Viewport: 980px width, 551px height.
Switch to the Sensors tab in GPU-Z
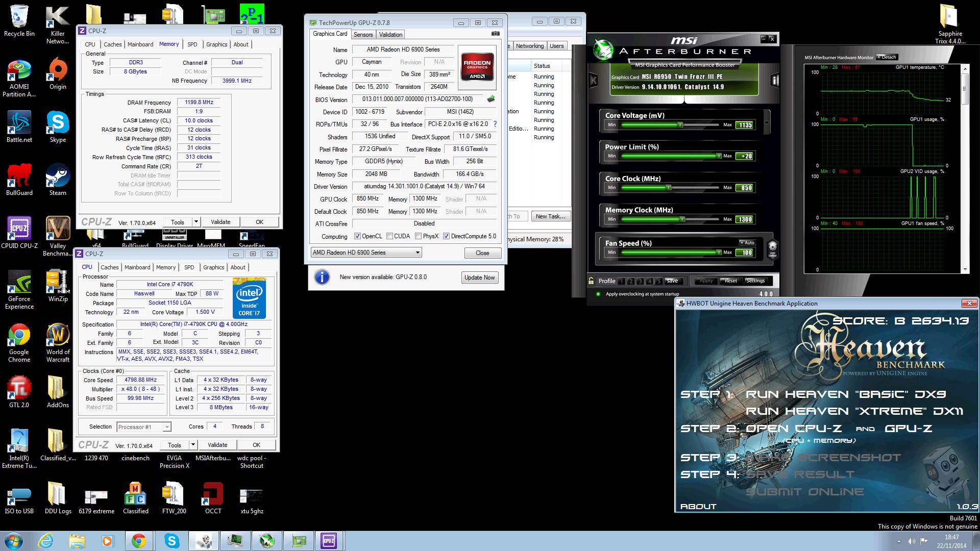coord(363,35)
